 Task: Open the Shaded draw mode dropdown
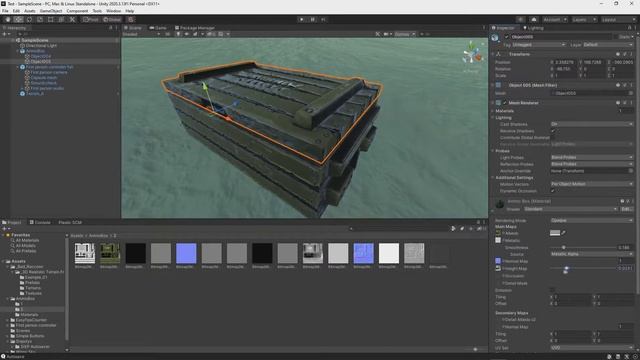click(x=141, y=34)
